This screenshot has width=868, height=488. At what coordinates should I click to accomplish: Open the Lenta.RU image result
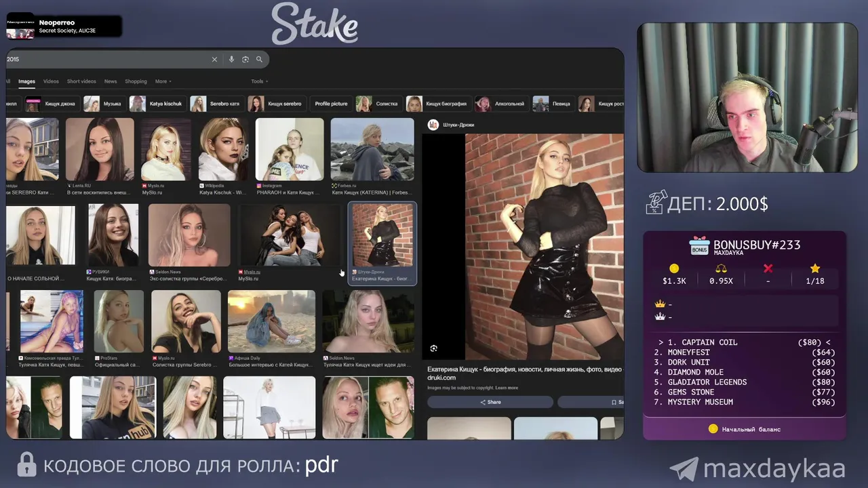(x=100, y=149)
